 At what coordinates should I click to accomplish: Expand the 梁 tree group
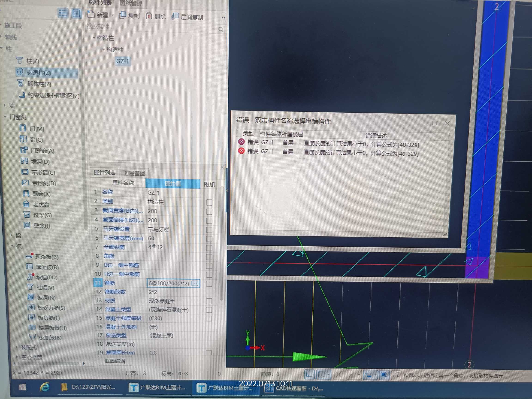(11, 235)
